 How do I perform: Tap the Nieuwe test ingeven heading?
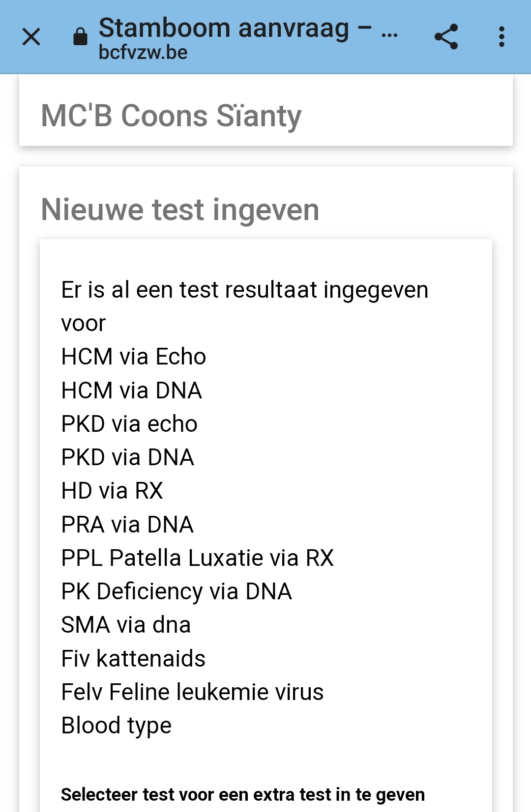tap(180, 210)
